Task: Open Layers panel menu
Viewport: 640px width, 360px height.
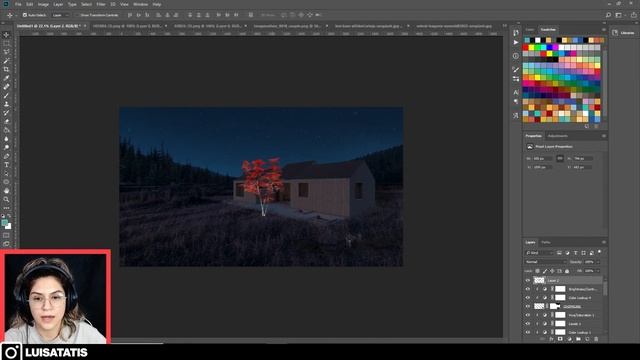Action: pos(604,242)
